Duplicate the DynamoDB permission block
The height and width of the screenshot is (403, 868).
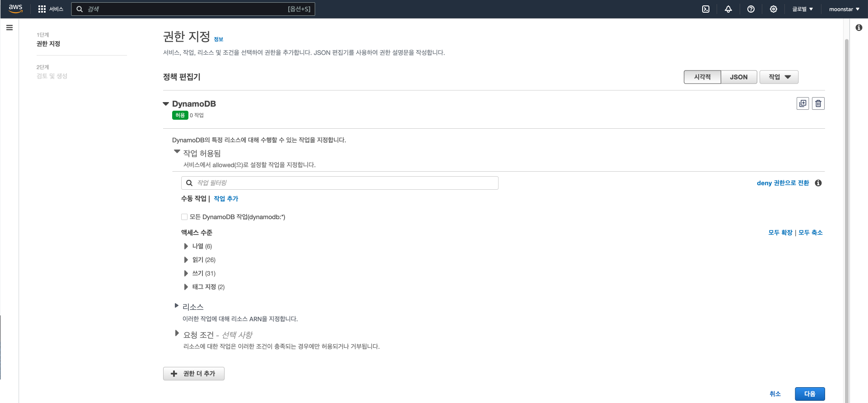[803, 103]
